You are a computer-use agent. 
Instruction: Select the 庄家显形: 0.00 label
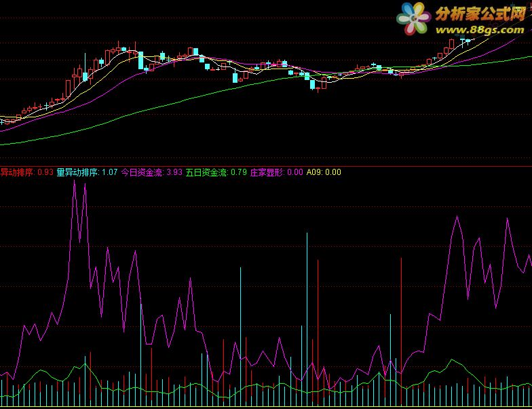[277, 172]
